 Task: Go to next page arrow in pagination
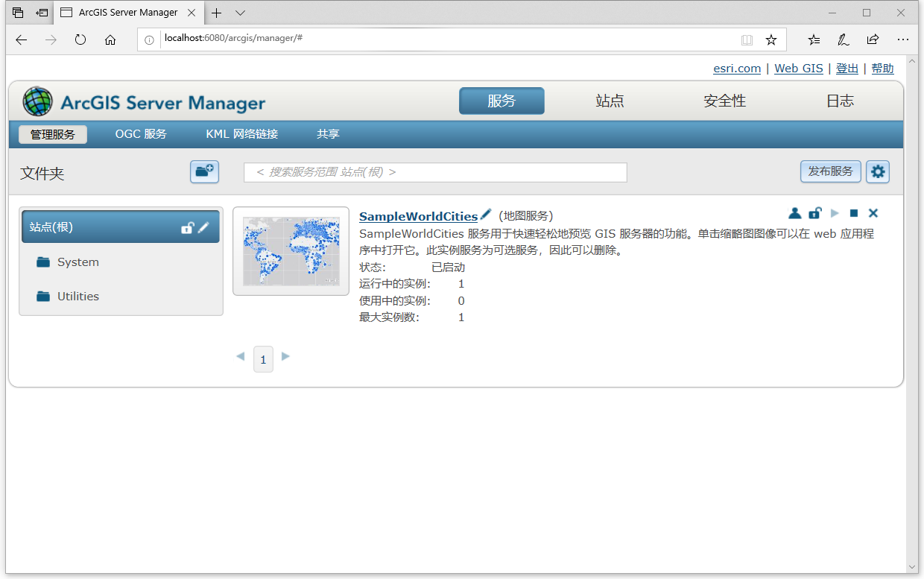tap(285, 356)
